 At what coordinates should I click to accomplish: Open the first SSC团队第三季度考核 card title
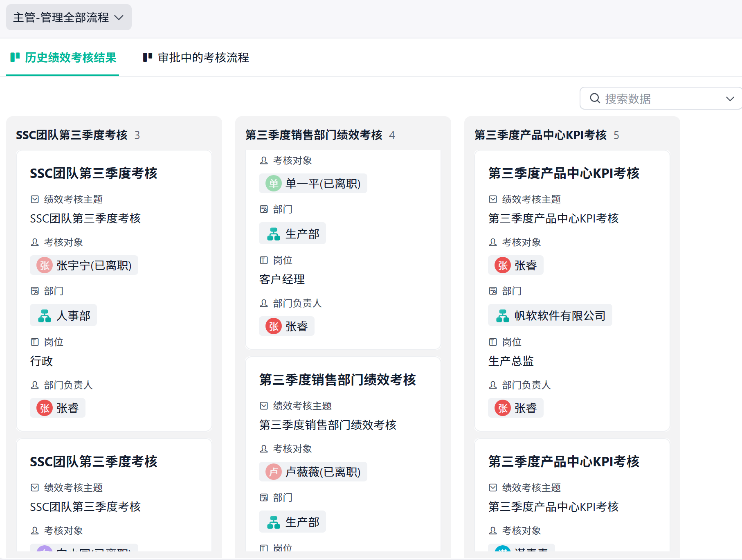click(94, 173)
